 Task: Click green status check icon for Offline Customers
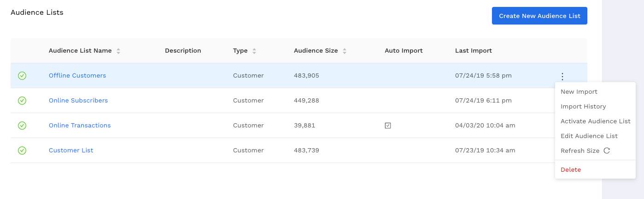coord(22,76)
